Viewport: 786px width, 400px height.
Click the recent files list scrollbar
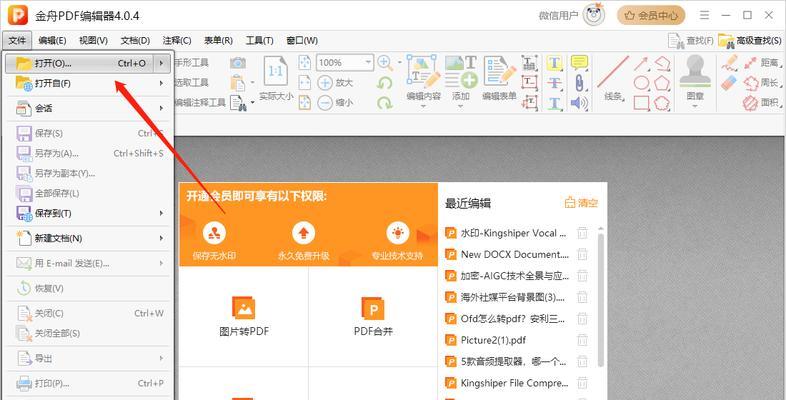[x=601, y=301]
